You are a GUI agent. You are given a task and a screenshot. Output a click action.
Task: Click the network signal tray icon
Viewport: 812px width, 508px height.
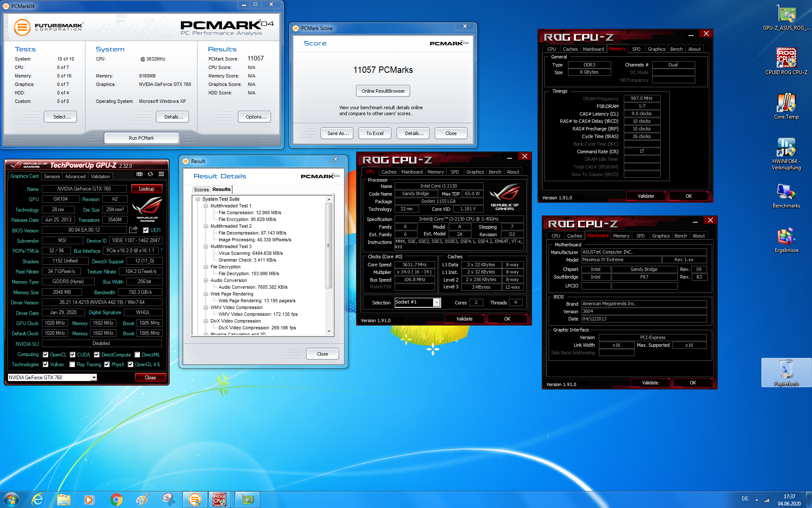coord(767,500)
